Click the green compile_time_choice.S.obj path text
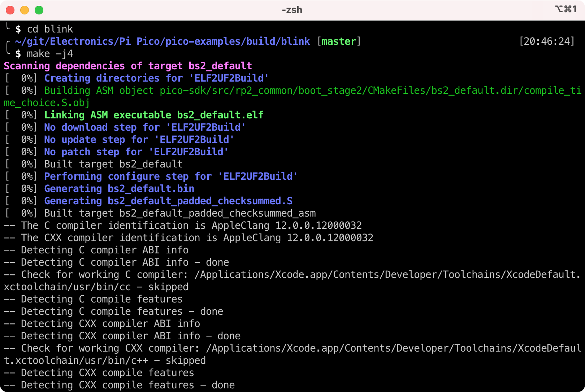Viewport: 585px width, 392px height. click(x=46, y=103)
